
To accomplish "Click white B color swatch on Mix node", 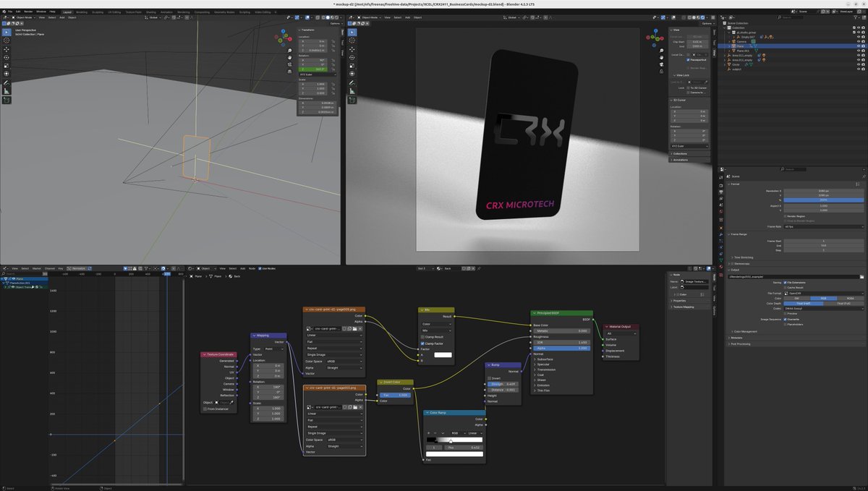I will click(x=442, y=355).
